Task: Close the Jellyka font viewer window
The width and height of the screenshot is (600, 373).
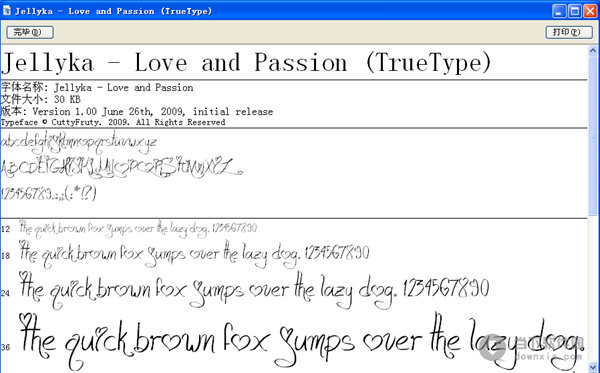Action: pyautogui.click(x=590, y=11)
